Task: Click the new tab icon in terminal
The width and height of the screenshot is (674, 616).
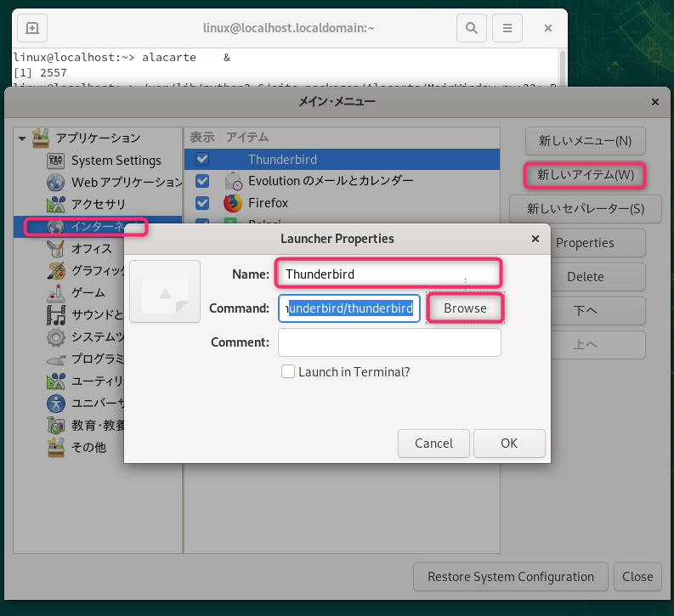Action: [x=32, y=28]
